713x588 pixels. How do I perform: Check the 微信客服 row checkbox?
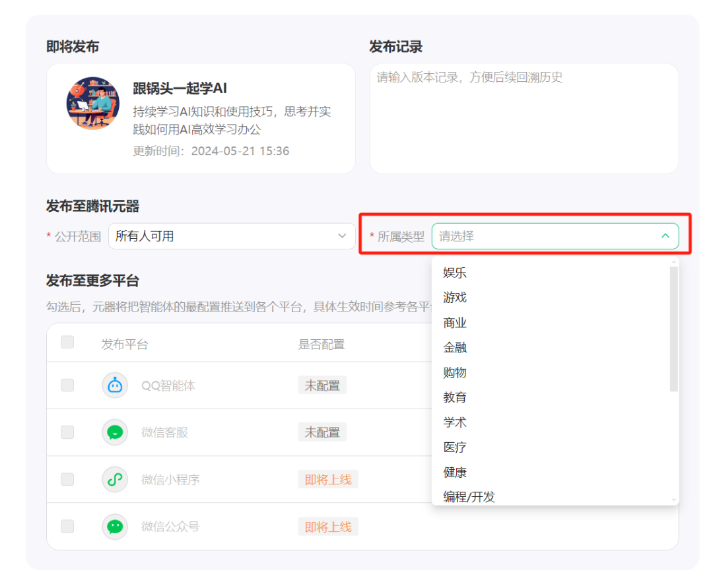tap(67, 432)
